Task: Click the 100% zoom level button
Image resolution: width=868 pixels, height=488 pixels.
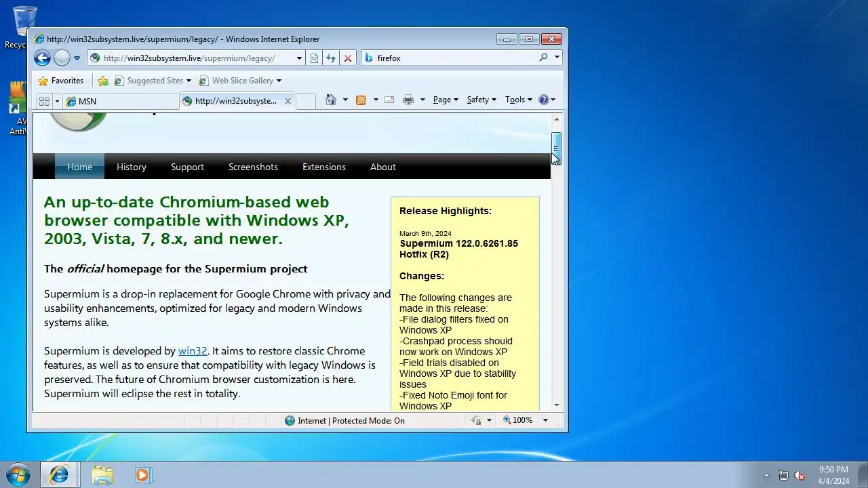Action: point(518,421)
